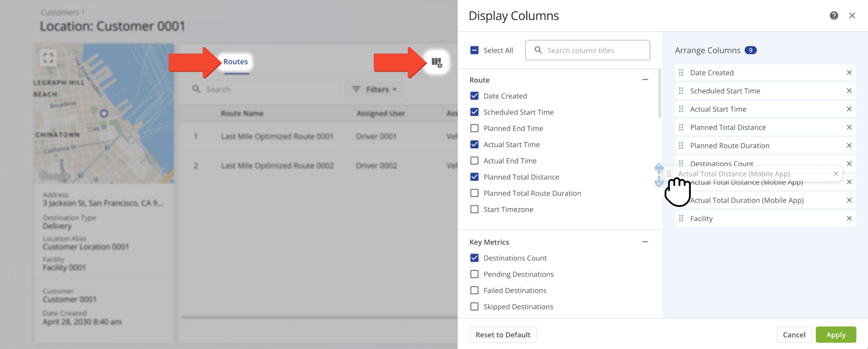Click the help question mark icon
The height and width of the screenshot is (349, 868).
834,16
